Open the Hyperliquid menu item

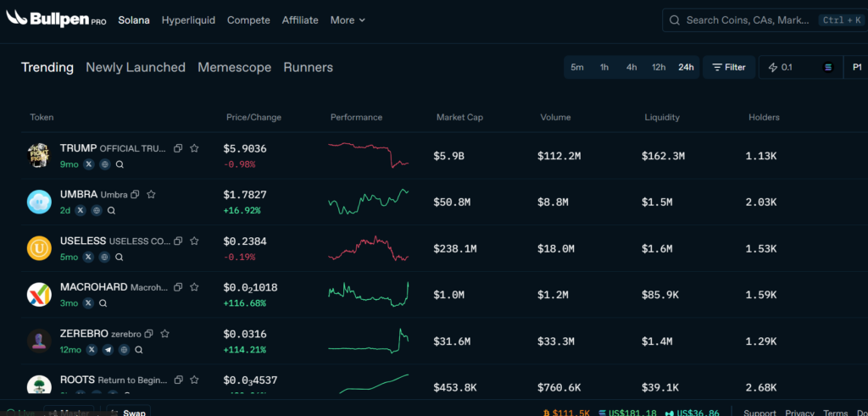tap(188, 19)
